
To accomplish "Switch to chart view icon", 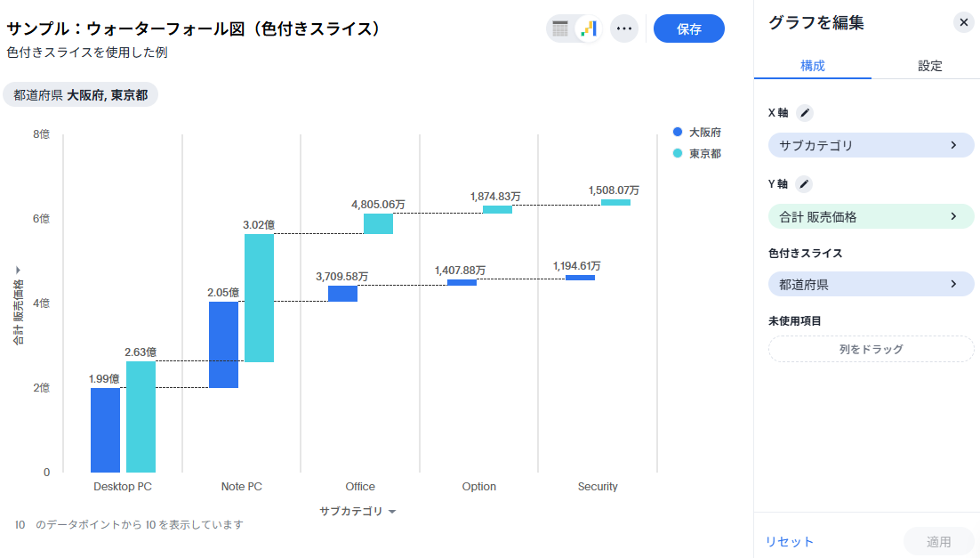I will point(588,28).
